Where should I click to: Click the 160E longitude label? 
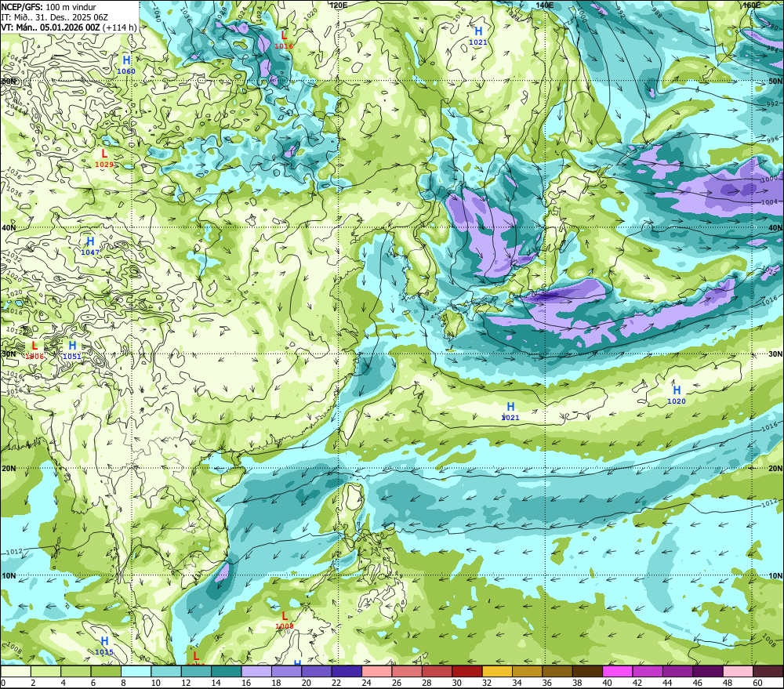[752, 5]
